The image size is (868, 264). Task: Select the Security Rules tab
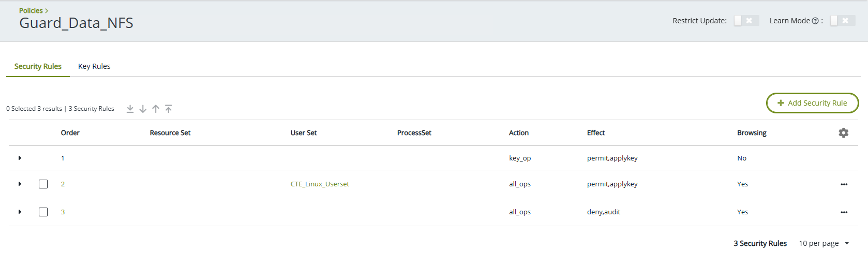coord(38,66)
